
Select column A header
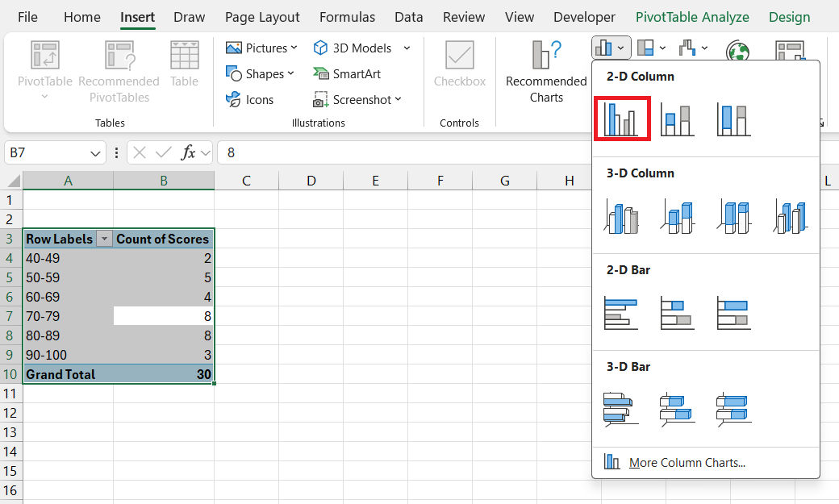[68, 181]
